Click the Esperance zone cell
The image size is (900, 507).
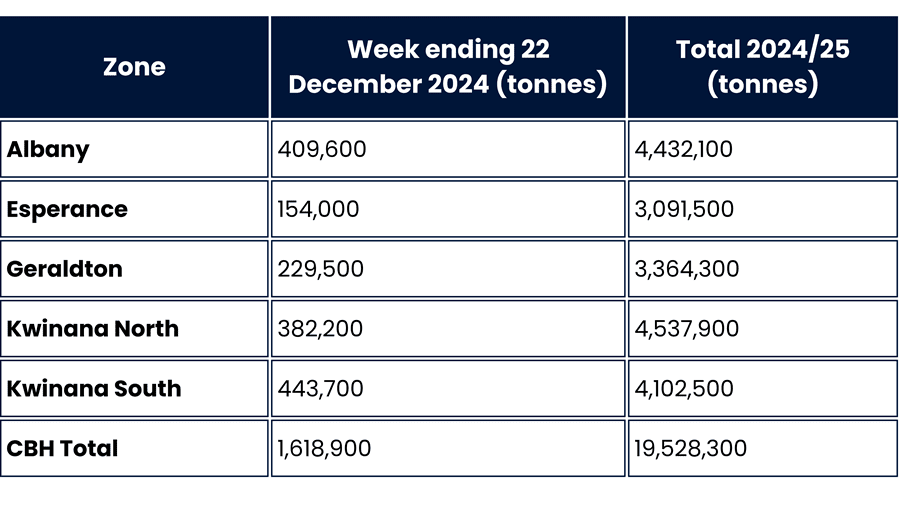tap(134, 209)
